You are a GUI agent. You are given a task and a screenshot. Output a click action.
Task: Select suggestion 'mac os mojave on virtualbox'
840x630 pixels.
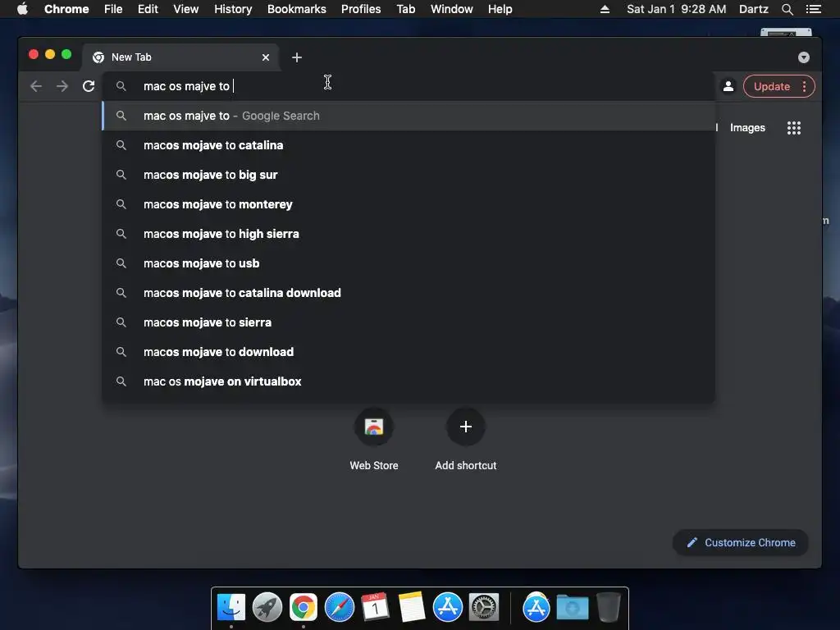click(x=409, y=381)
